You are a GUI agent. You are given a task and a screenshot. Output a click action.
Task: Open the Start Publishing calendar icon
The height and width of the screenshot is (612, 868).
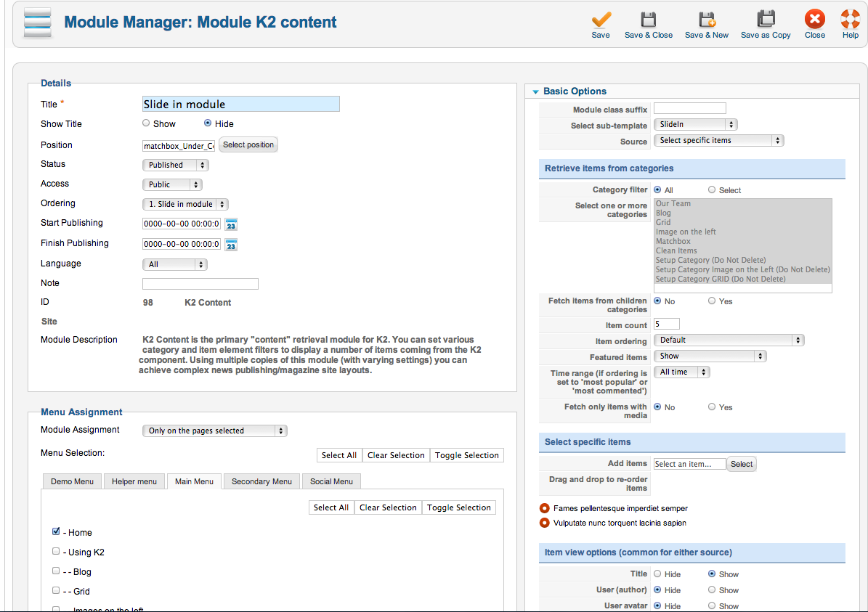click(231, 224)
